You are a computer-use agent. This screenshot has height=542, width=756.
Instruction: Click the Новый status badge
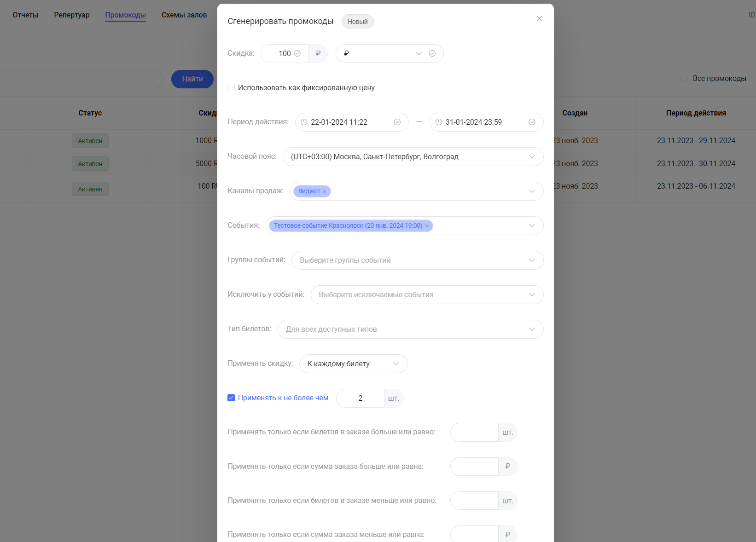tap(357, 22)
